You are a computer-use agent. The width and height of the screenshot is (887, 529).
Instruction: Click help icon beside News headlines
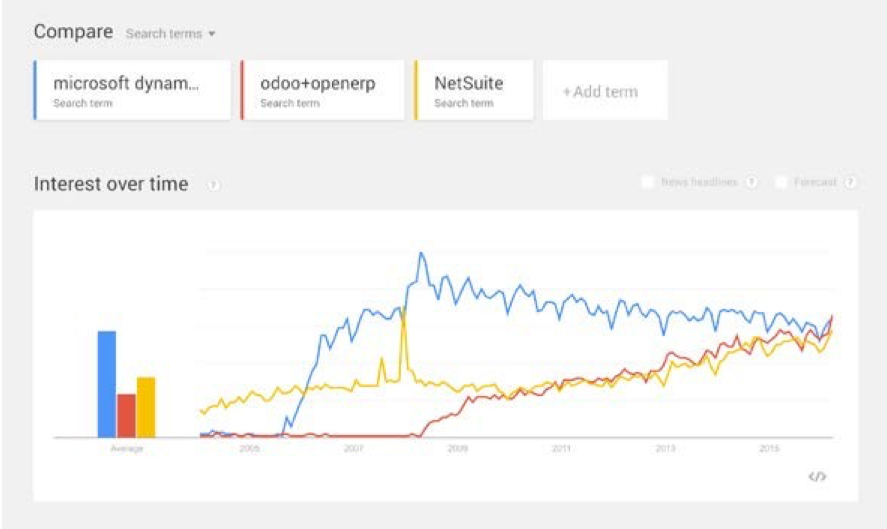click(751, 182)
